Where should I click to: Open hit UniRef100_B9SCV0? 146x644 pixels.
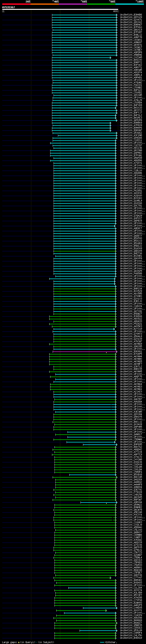(x=131, y=60)
